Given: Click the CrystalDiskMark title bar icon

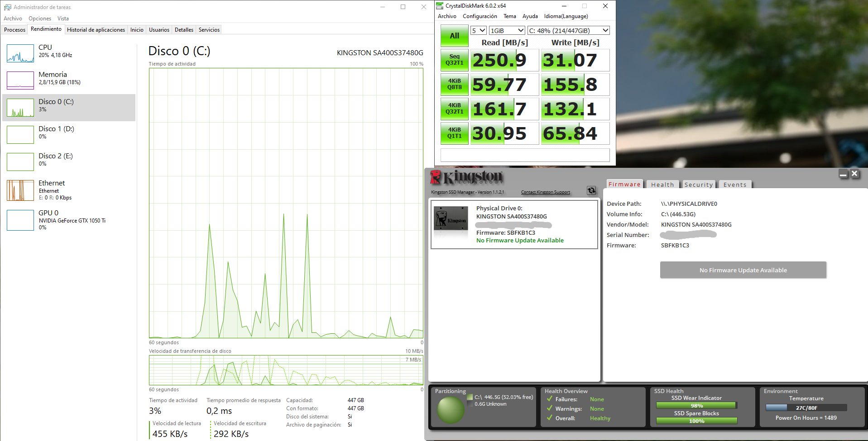Looking at the screenshot, I should [440, 6].
